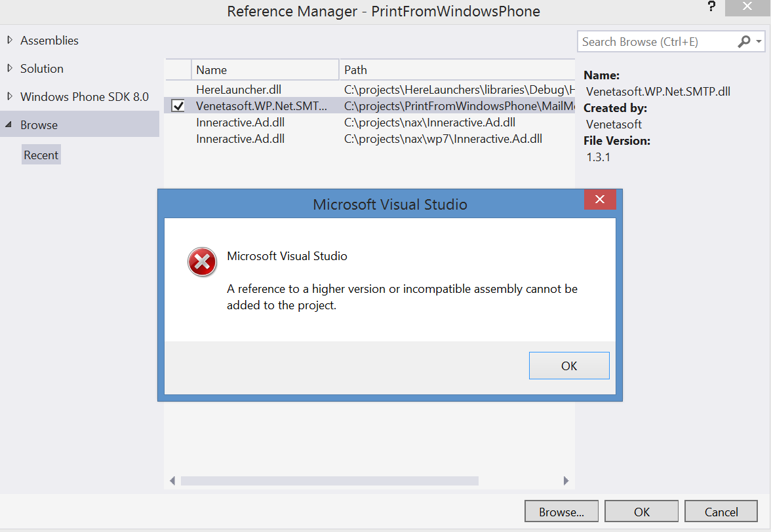Select the Recent item under Browse
The height and width of the screenshot is (532, 771).
click(41, 155)
